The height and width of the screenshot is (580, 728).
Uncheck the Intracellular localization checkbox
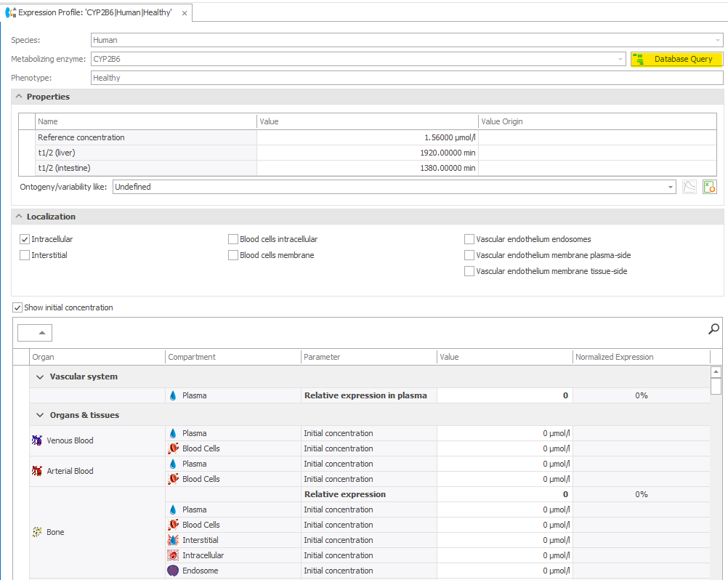(x=24, y=239)
